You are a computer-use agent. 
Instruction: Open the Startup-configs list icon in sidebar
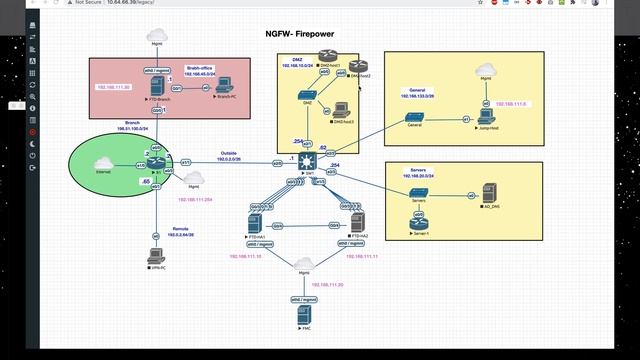pyautogui.click(x=32, y=49)
